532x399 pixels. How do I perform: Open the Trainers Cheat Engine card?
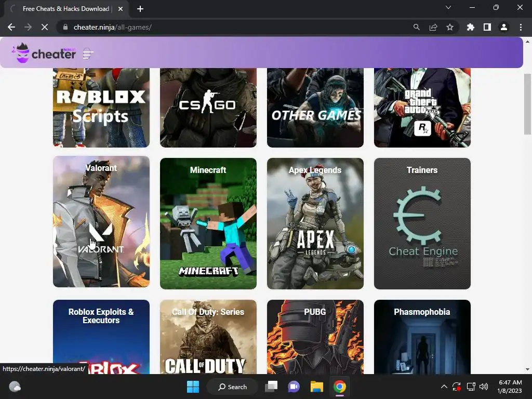click(422, 223)
